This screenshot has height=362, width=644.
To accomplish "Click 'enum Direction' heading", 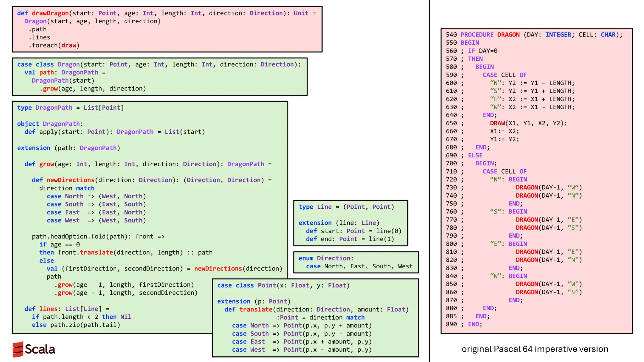I will (x=326, y=258).
